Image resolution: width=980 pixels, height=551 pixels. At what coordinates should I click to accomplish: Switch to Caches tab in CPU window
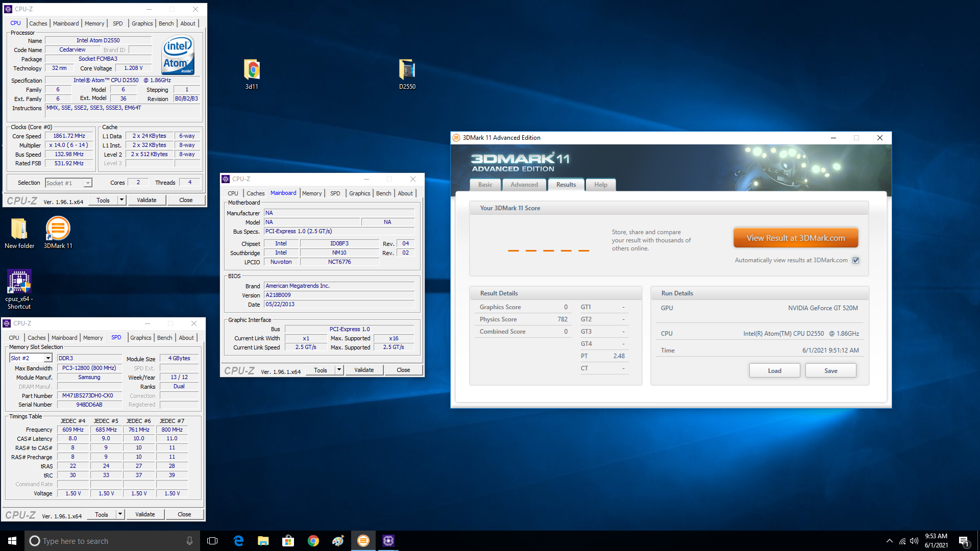tap(38, 23)
